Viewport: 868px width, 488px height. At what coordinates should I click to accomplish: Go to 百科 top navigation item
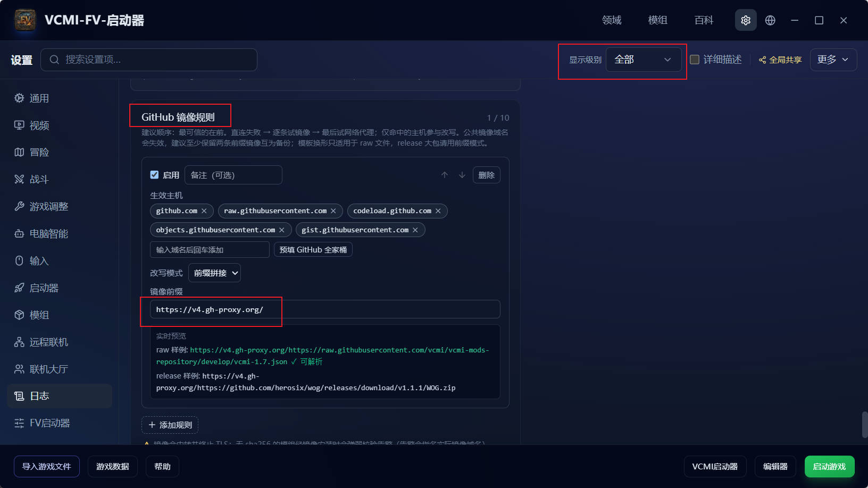(x=704, y=20)
